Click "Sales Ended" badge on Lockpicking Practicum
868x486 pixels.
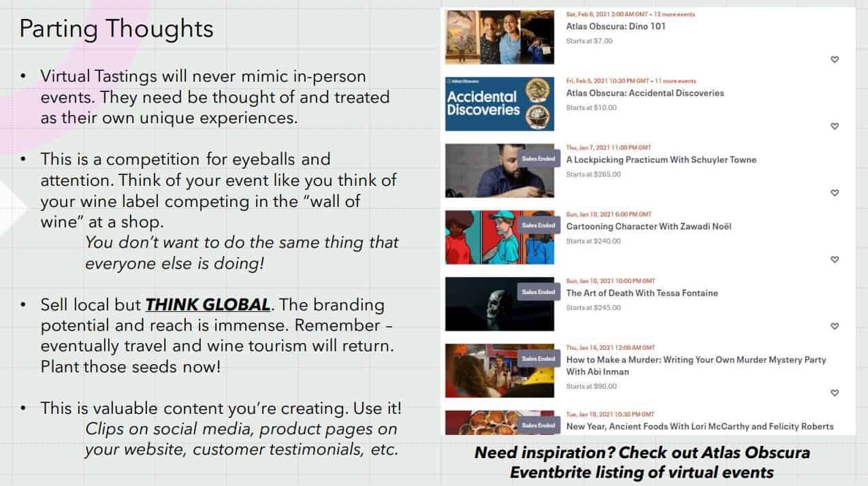coord(538,159)
